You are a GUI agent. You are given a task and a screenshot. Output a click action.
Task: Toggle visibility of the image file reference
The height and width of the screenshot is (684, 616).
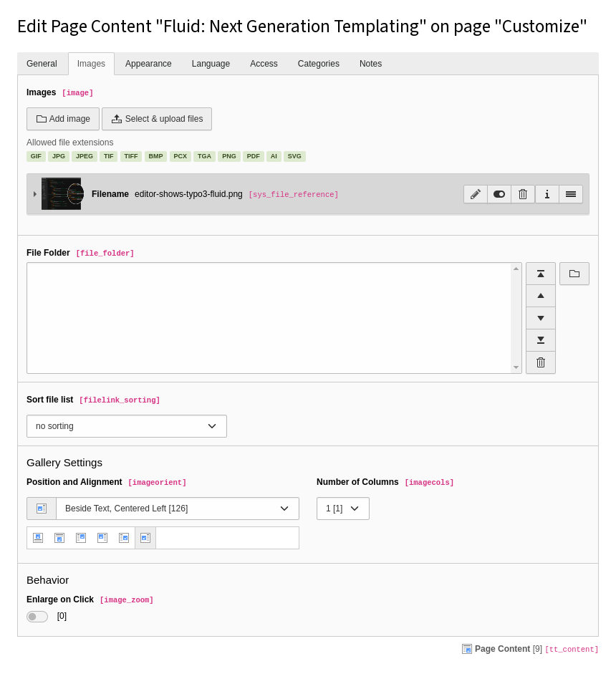point(499,194)
